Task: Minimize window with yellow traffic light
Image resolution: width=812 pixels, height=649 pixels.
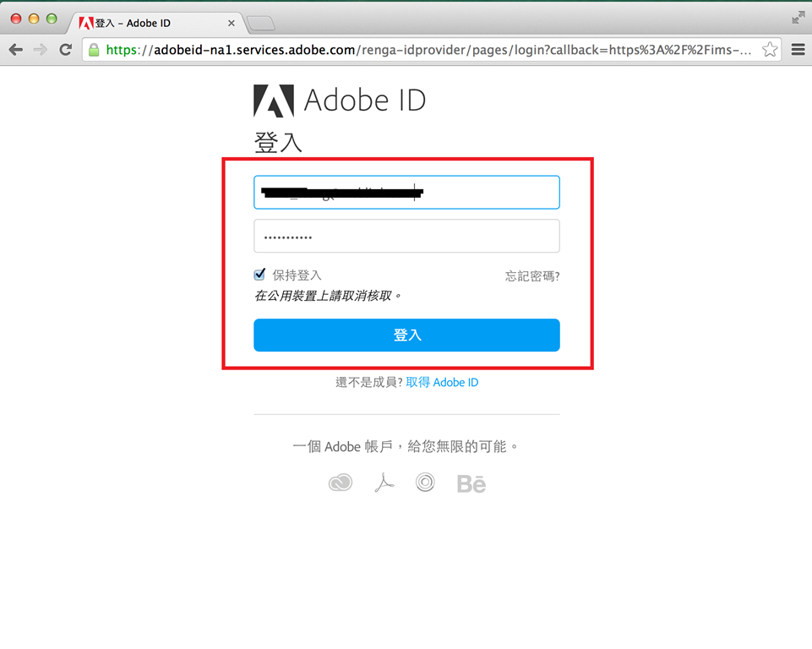Action: coord(34,19)
